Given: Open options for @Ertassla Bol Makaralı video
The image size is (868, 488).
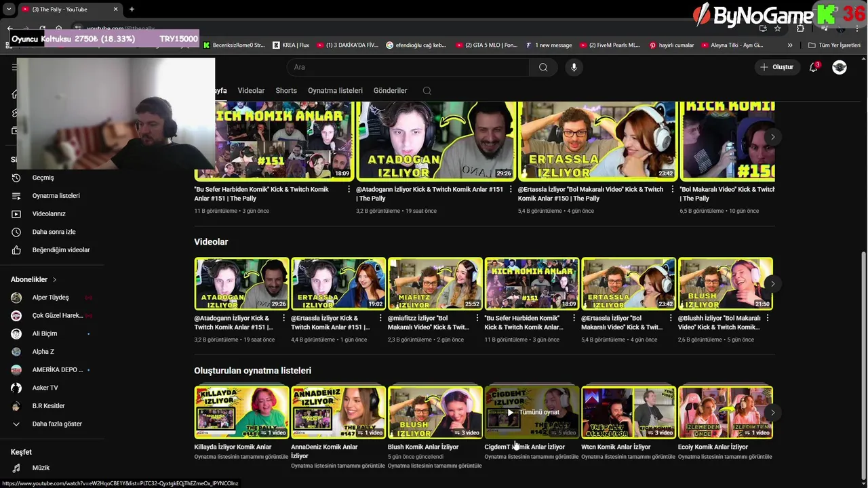Looking at the screenshot, I should [671, 319].
